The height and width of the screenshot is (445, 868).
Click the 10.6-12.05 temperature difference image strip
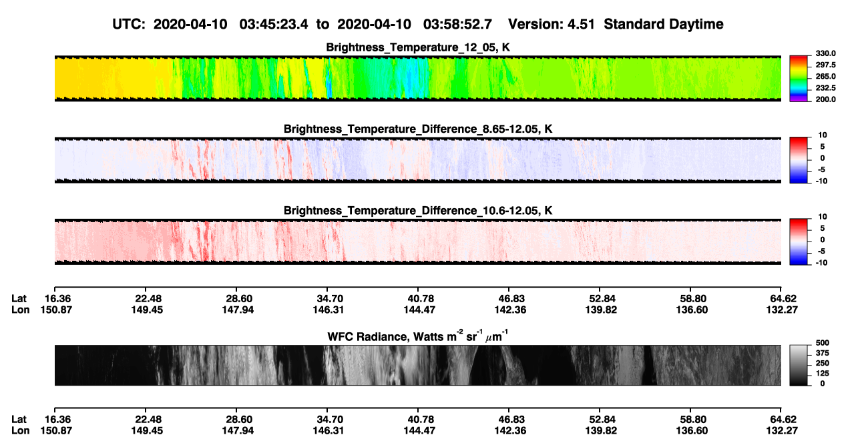coord(418,242)
